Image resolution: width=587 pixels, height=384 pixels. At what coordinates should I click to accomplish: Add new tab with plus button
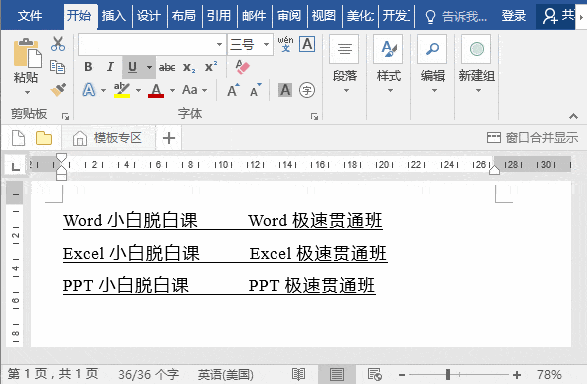click(169, 138)
